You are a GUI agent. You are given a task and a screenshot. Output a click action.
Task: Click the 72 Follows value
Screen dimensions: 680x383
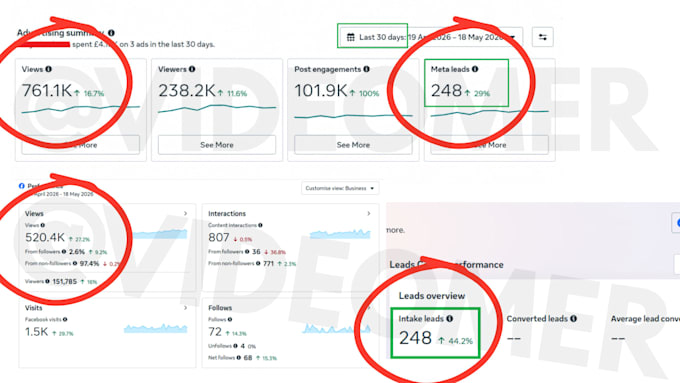click(215, 332)
